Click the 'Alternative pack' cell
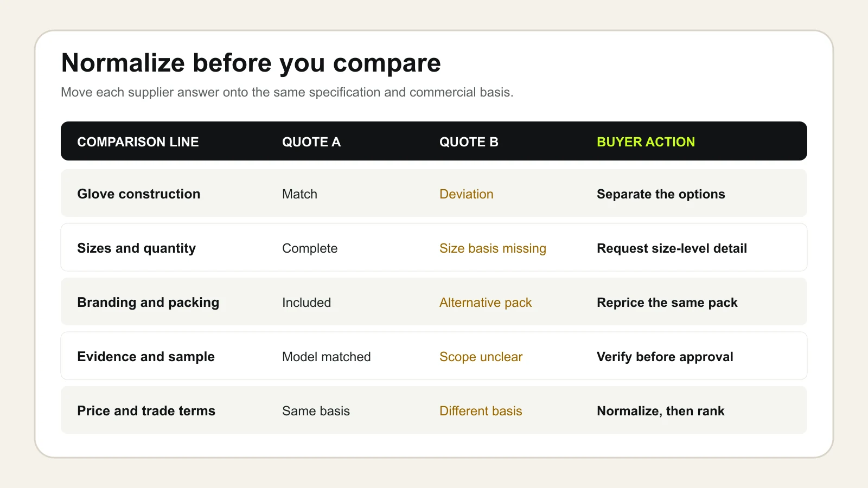Viewport: 868px width, 488px height. click(x=486, y=303)
